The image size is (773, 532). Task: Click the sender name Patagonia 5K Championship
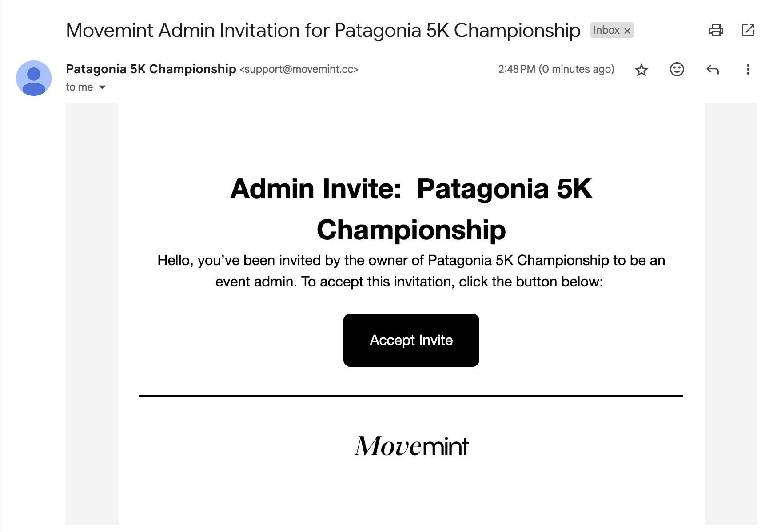click(x=151, y=69)
